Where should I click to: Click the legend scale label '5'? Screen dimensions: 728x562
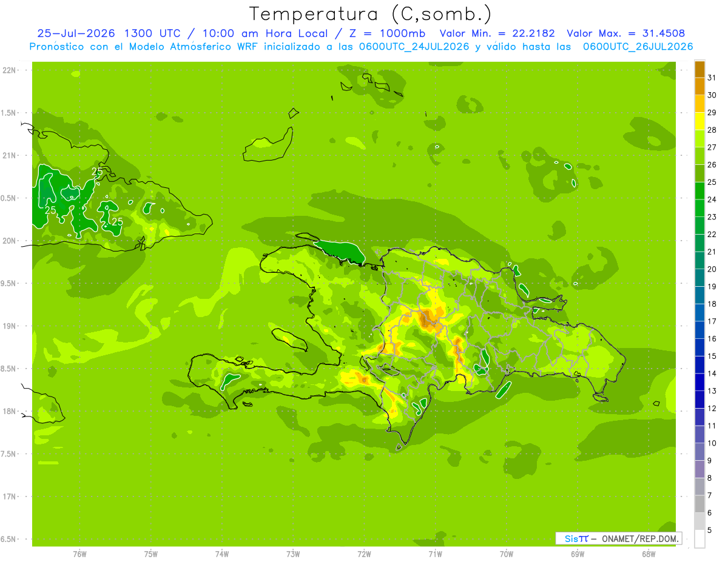coord(710,530)
